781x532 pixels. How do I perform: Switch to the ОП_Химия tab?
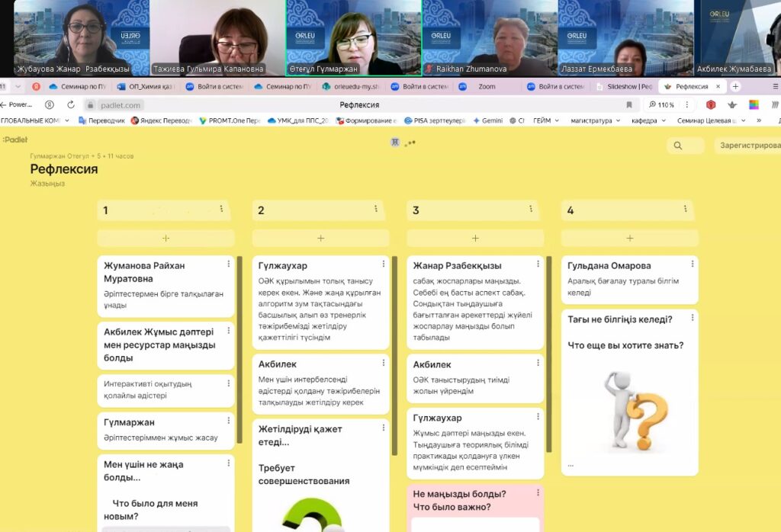(146, 87)
